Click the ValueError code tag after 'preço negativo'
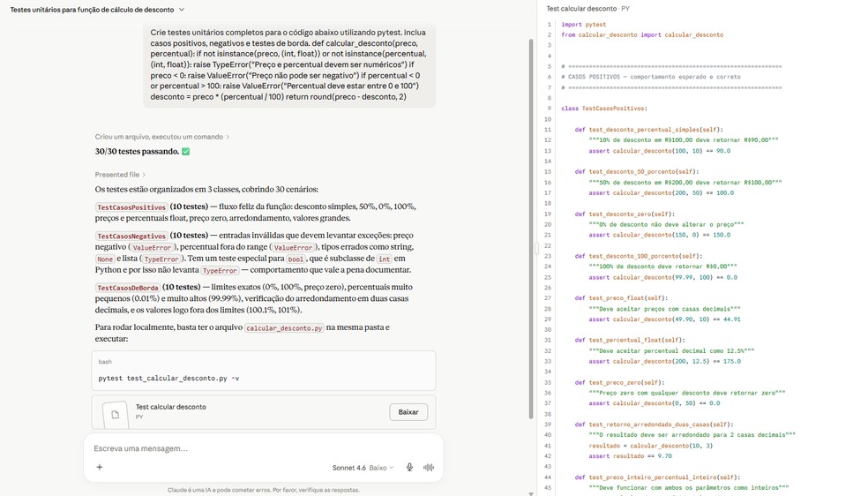This screenshot has height=496, width=868. [x=153, y=247]
